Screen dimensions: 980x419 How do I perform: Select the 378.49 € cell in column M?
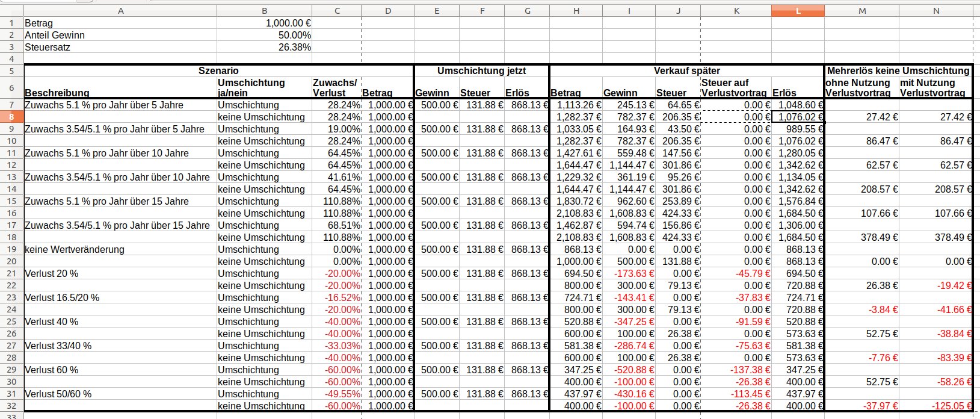click(x=861, y=237)
